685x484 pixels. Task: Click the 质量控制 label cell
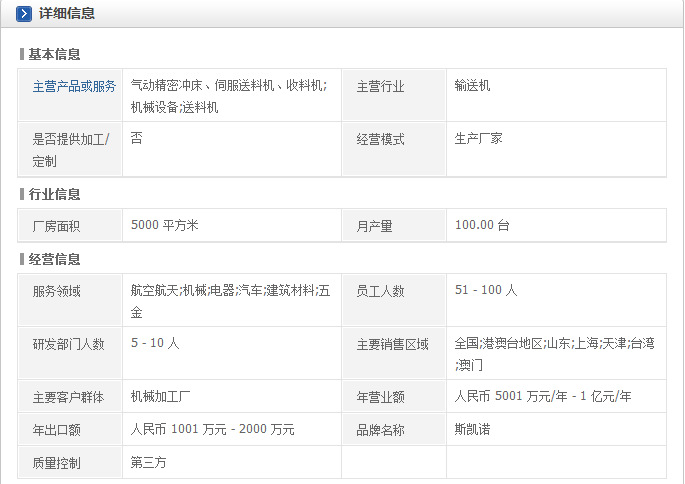tap(70, 462)
